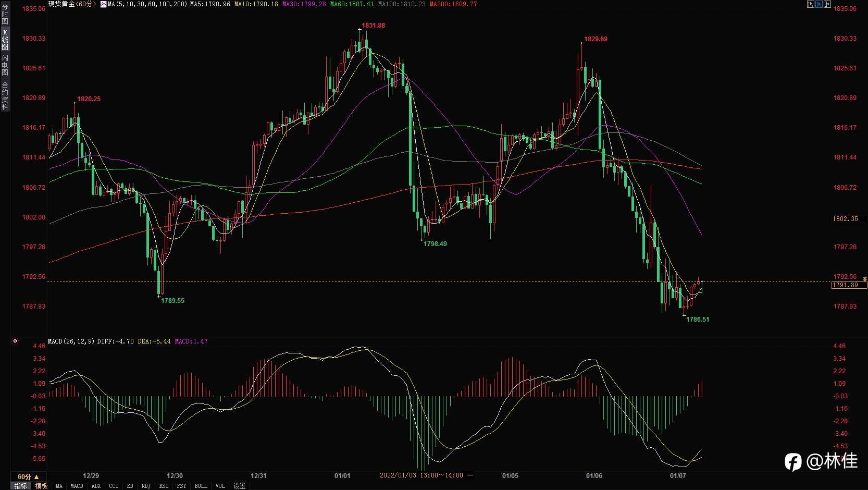This screenshot has width=868, height=490.
Task: Select the CCI indicator
Action: [114, 486]
